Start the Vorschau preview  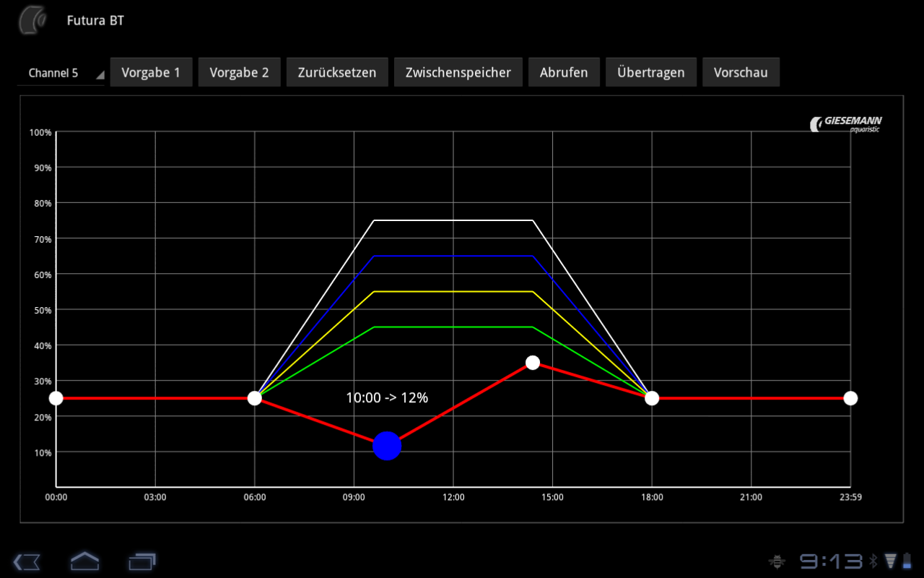pyautogui.click(x=741, y=72)
